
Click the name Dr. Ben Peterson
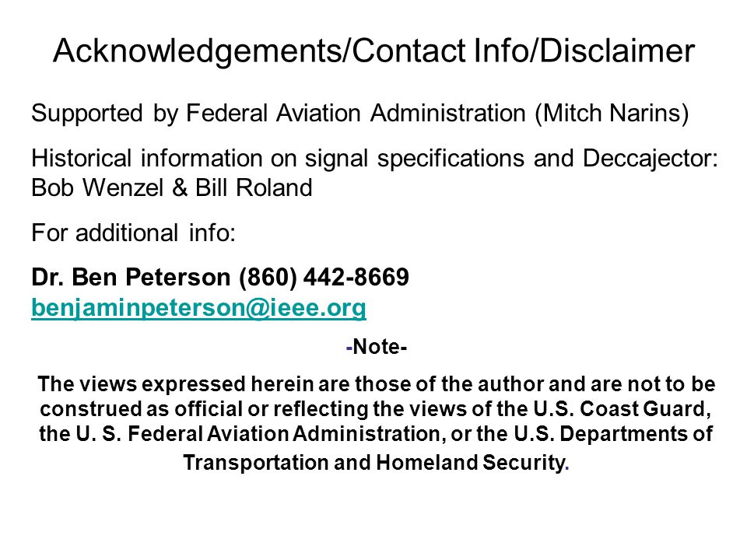131,277
